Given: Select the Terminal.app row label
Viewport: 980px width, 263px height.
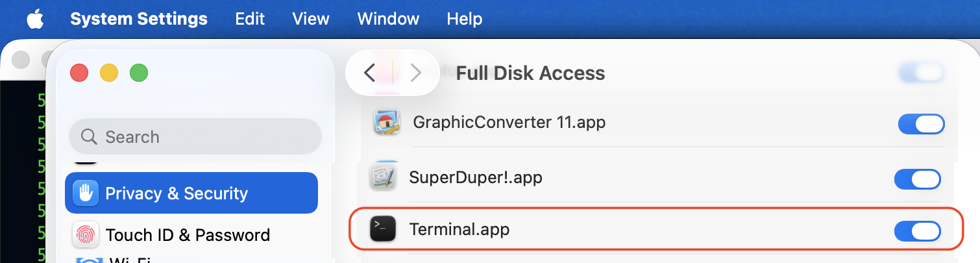Looking at the screenshot, I should (459, 230).
